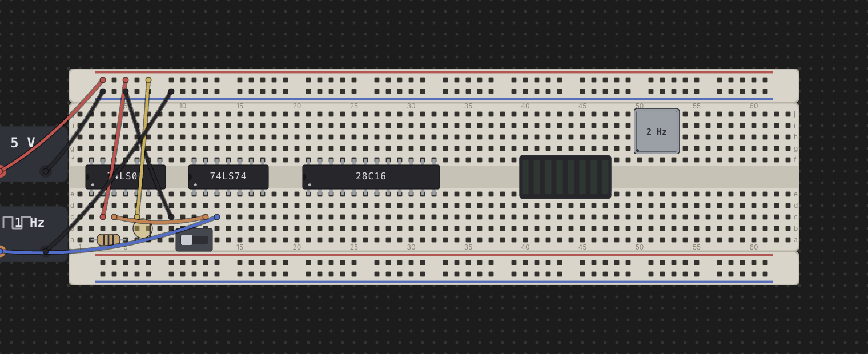Click the blue wire's endpoint on the breadboard
The image size is (868, 354).
click(217, 217)
